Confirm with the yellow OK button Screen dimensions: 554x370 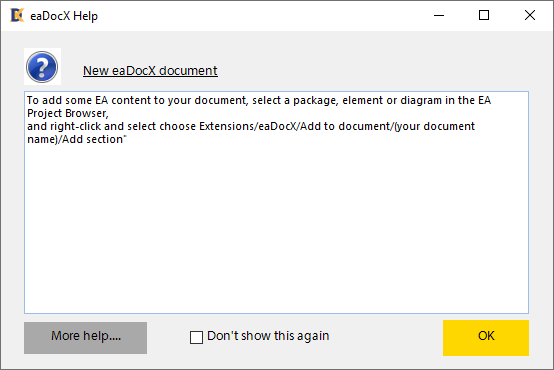pyautogui.click(x=486, y=337)
